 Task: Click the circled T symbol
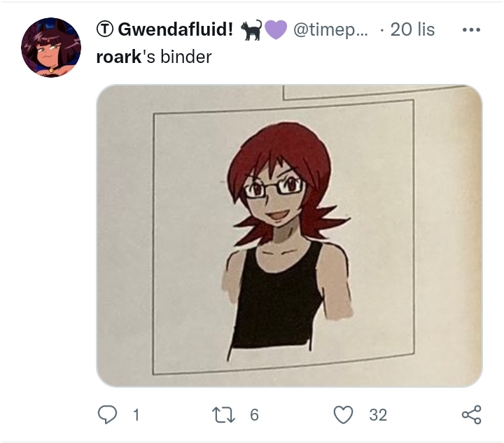[x=105, y=29]
